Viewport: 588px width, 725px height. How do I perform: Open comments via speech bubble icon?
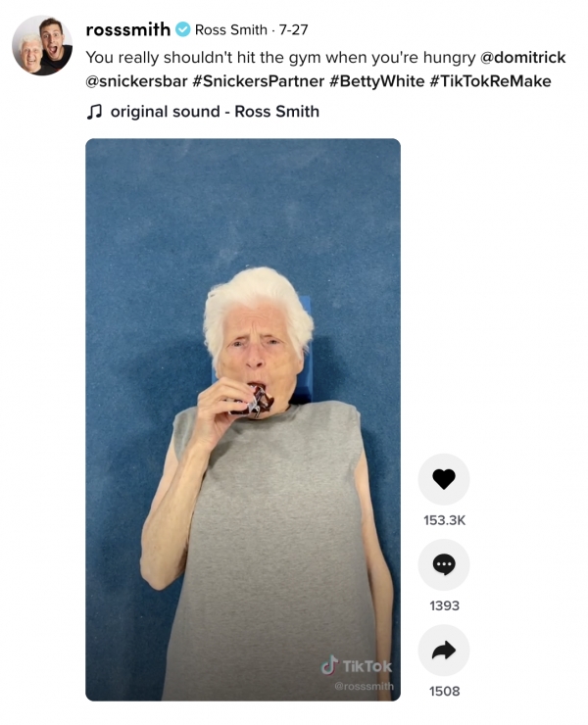tap(444, 564)
